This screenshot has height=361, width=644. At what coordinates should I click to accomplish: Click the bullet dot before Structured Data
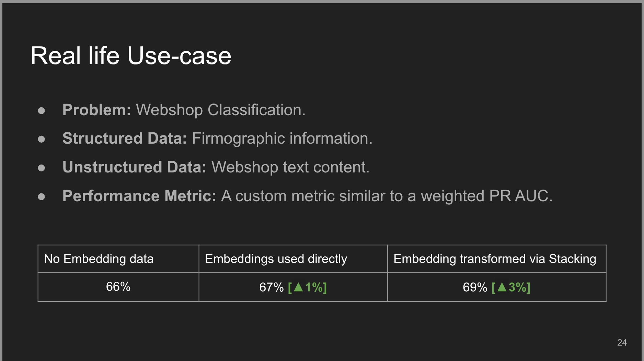pyautogui.click(x=42, y=139)
